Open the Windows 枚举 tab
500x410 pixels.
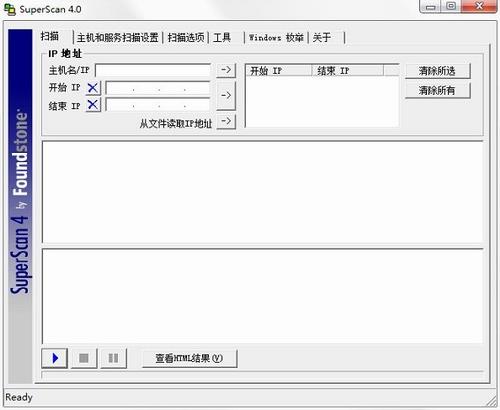tap(276, 38)
